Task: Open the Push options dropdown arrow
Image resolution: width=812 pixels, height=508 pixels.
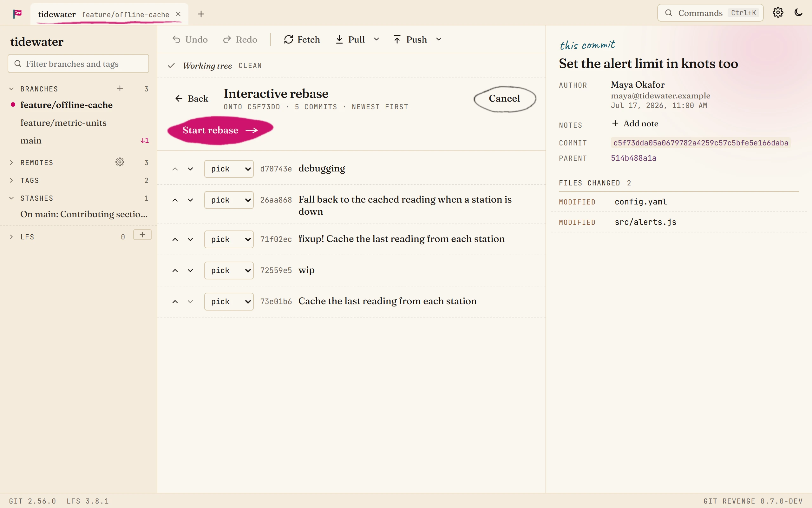Action: click(x=439, y=39)
